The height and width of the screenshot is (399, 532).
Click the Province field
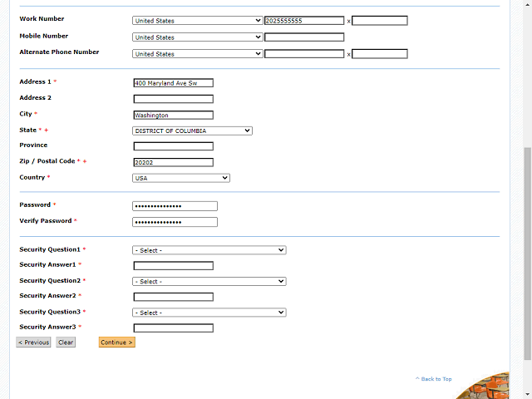174,146
